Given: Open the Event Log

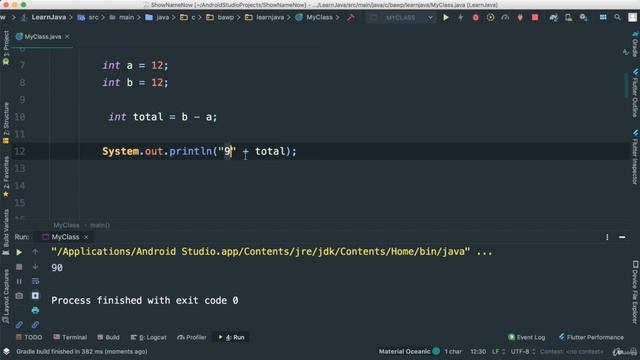Looking at the screenshot, I should pyautogui.click(x=527, y=337).
